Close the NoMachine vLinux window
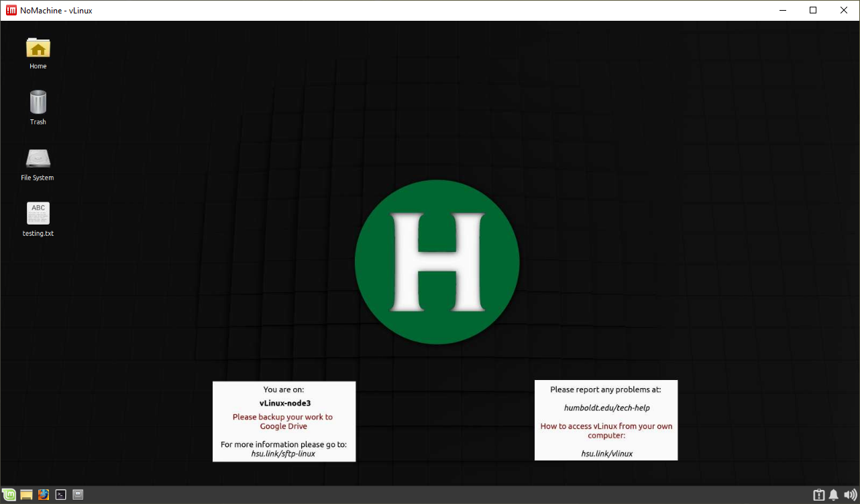 (x=844, y=10)
